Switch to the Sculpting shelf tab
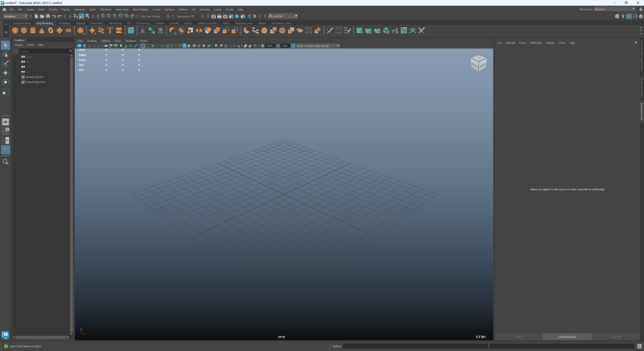Viewport: 644px width, 351px height. click(64, 23)
